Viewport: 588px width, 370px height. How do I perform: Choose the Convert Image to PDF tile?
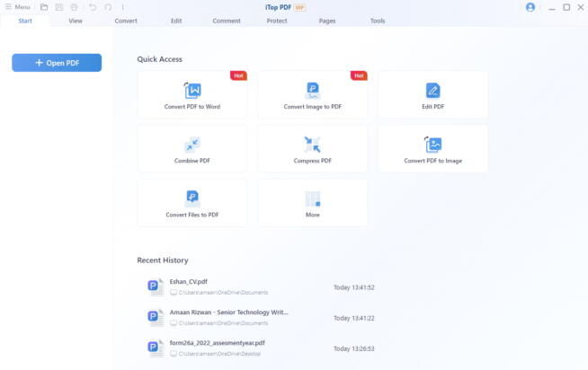[312, 95]
